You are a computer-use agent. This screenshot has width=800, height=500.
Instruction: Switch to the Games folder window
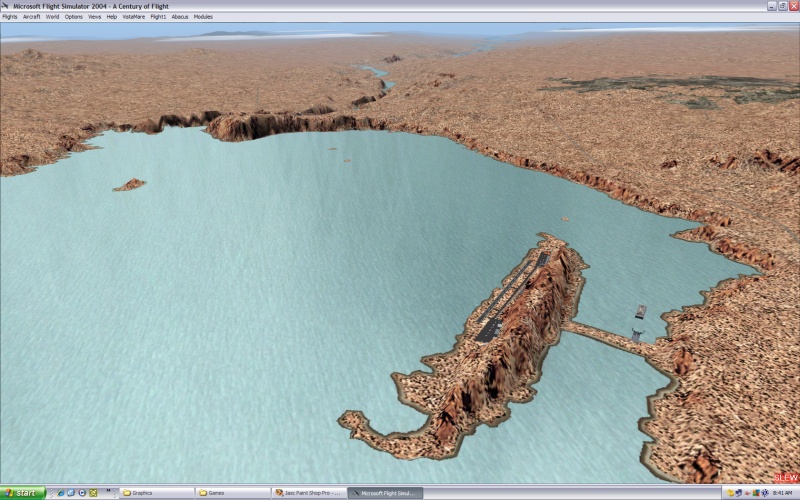pyautogui.click(x=233, y=493)
